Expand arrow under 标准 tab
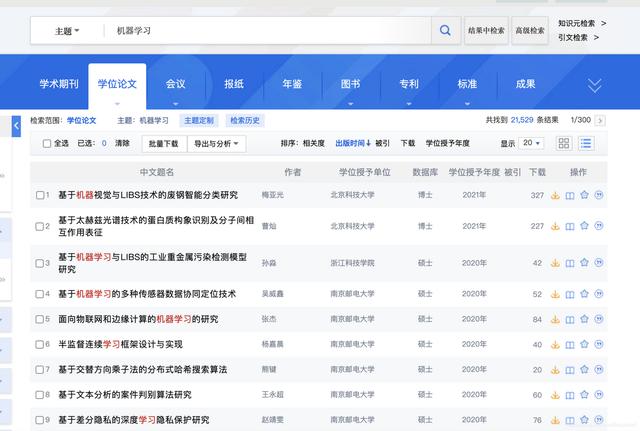This screenshot has width=640, height=431. (467, 104)
